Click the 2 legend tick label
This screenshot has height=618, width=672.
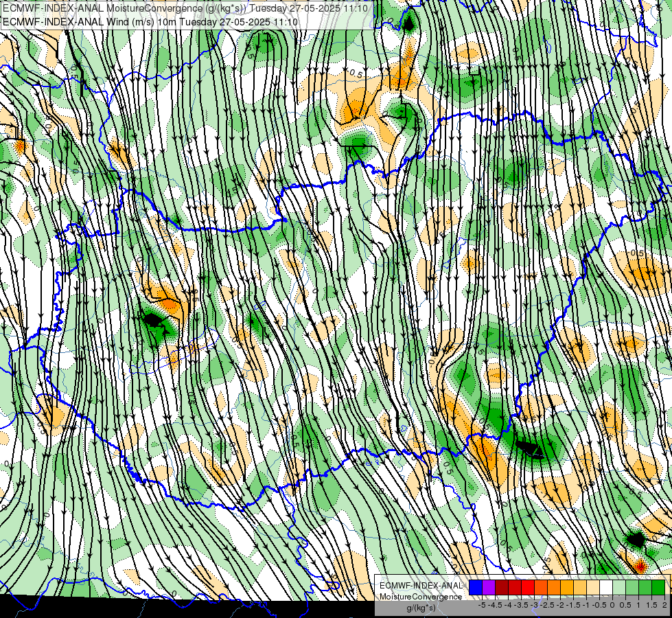point(664,605)
